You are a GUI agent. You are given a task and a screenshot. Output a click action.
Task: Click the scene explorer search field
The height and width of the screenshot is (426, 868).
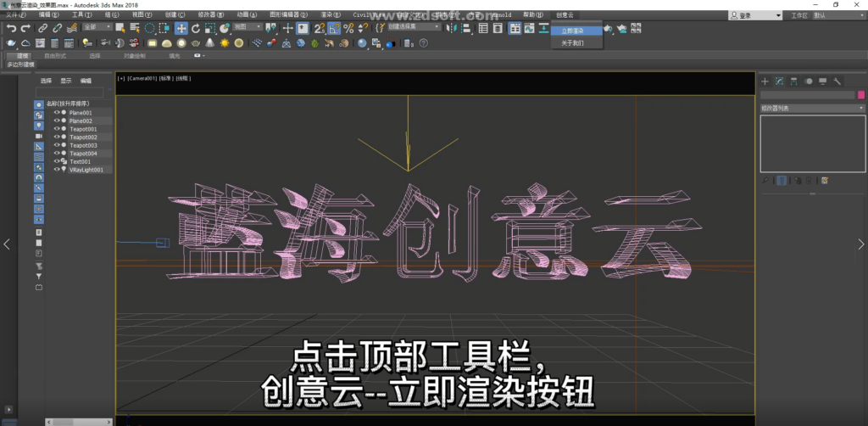click(x=70, y=92)
